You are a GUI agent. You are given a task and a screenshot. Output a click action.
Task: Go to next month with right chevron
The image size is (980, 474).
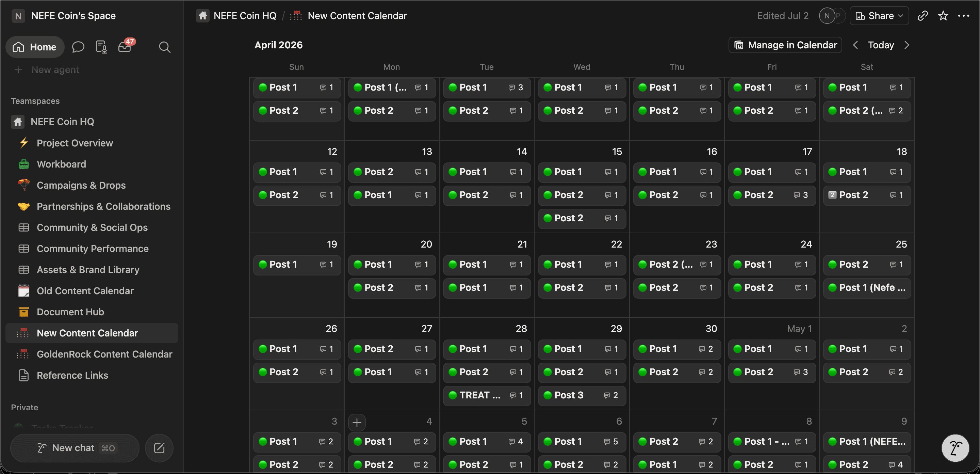906,45
